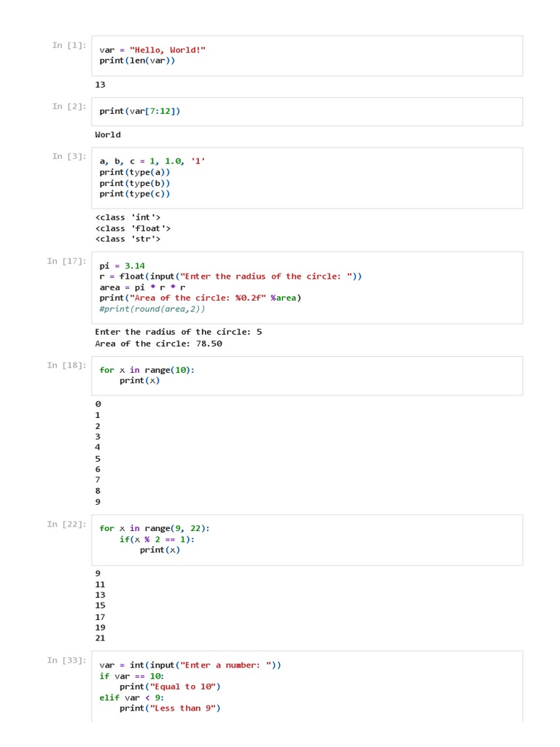Click the print("Less than 9") line
Screen dimensions: 560x747
click(170, 708)
